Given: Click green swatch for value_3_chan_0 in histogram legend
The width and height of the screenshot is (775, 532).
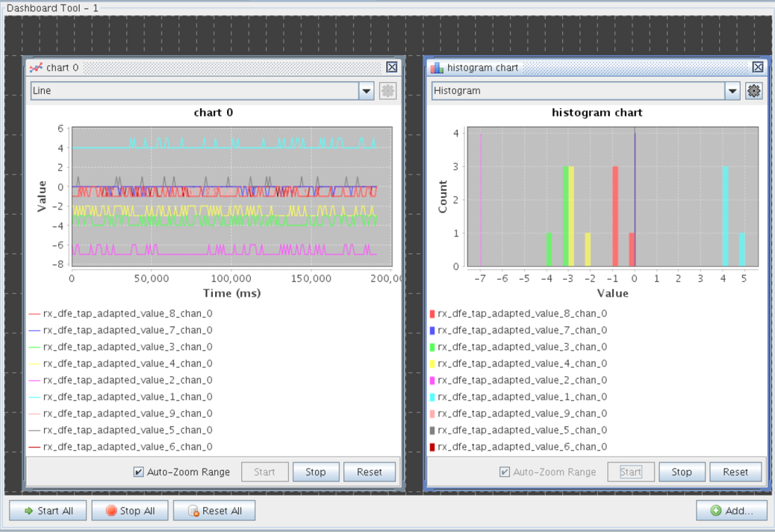Looking at the screenshot, I should (x=432, y=347).
